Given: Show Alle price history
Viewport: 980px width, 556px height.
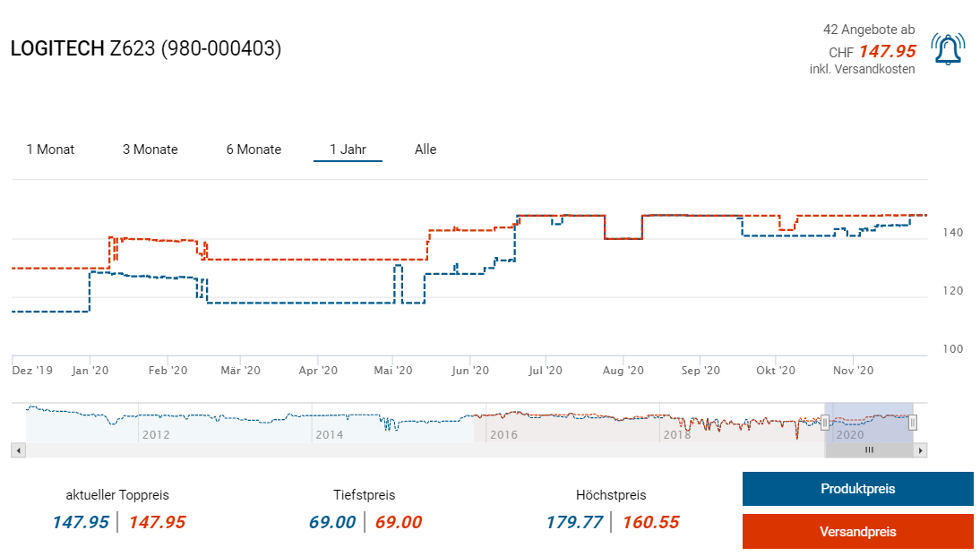Looking at the screenshot, I should click(426, 150).
